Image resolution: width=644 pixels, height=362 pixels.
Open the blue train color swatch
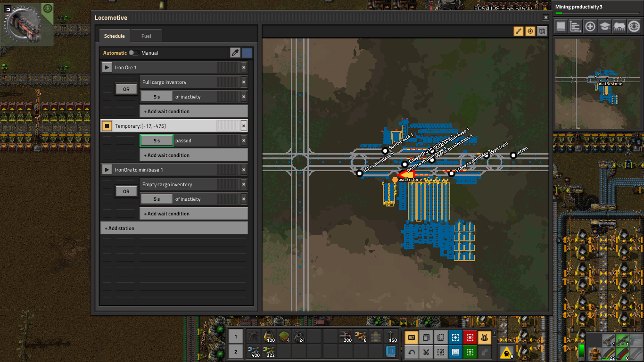click(x=247, y=53)
